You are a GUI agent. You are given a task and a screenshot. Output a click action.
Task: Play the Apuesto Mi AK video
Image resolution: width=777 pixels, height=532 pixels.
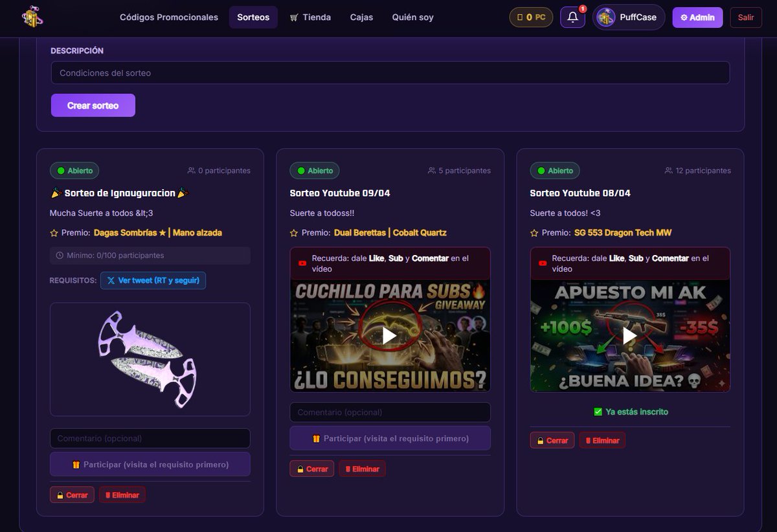[x=629, y=335]
